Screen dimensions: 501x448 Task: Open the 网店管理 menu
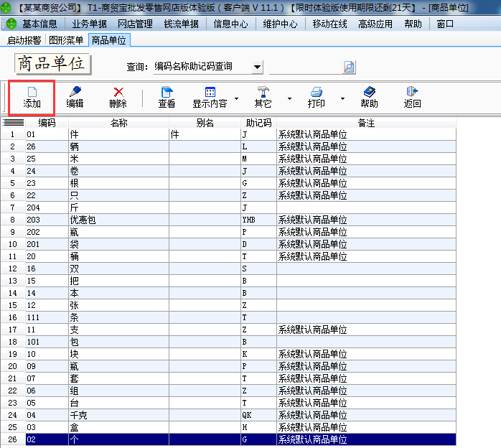click(135, 24)
